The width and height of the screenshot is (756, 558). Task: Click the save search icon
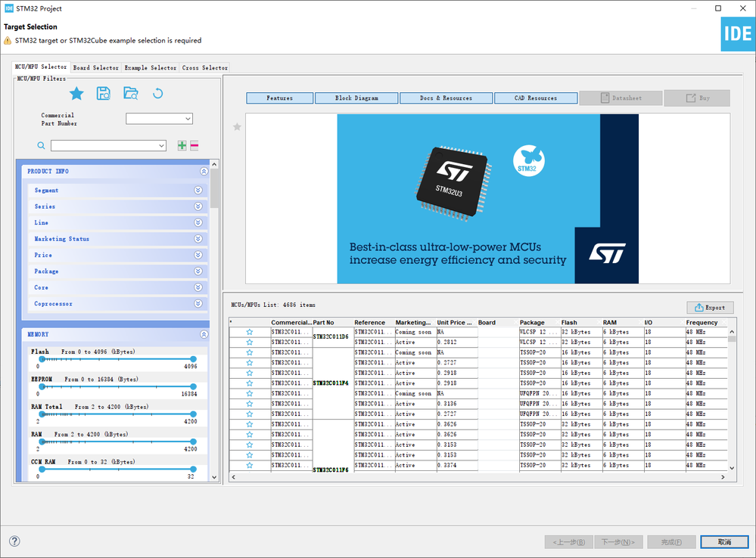pyautogui.click(x=104, y=94)
